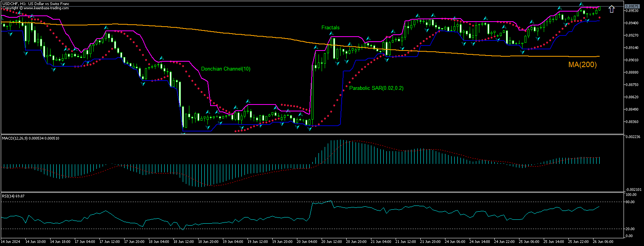Click the 0.88360 price axis value

[x=631, y=122]
